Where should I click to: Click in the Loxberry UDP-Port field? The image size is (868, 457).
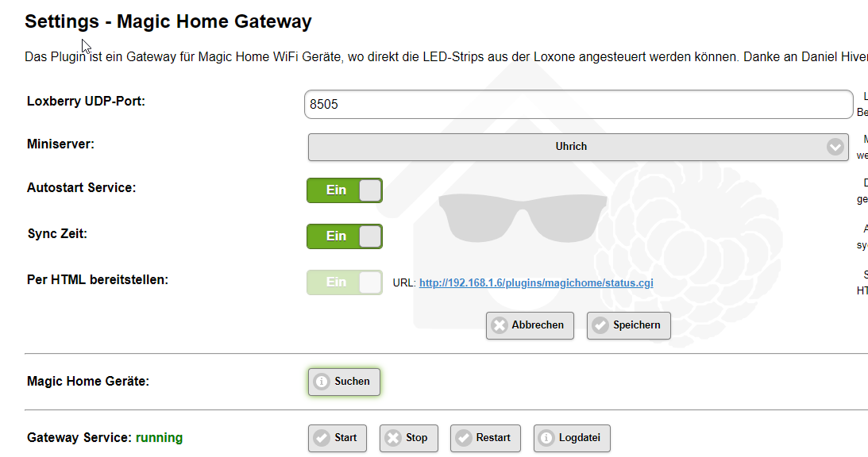577,104
